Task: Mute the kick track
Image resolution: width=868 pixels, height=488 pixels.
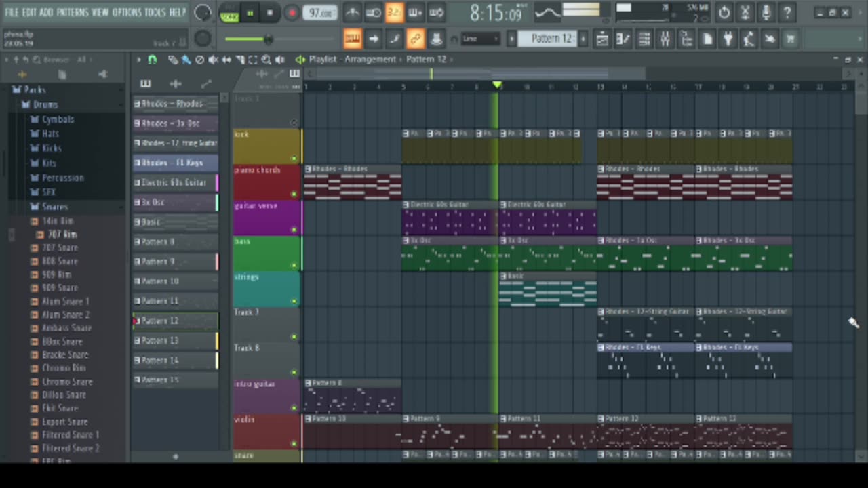Action: (x=294, y=159)
